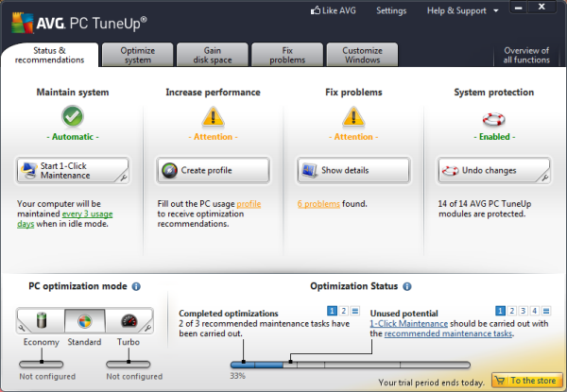Expand Help & Support dropdown arrow
Viewport: 567px width, 392px height.
pos(496,10)
